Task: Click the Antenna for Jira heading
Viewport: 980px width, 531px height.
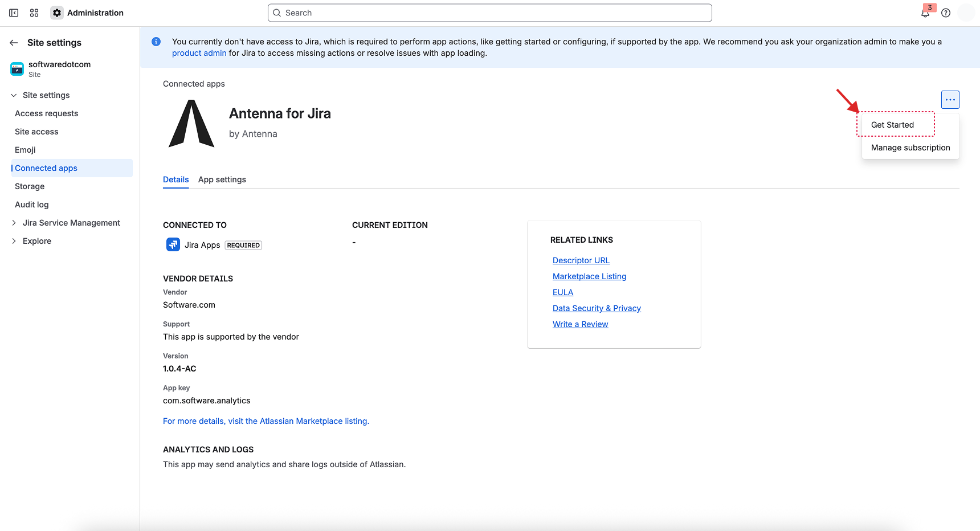Action: (280, 113)
